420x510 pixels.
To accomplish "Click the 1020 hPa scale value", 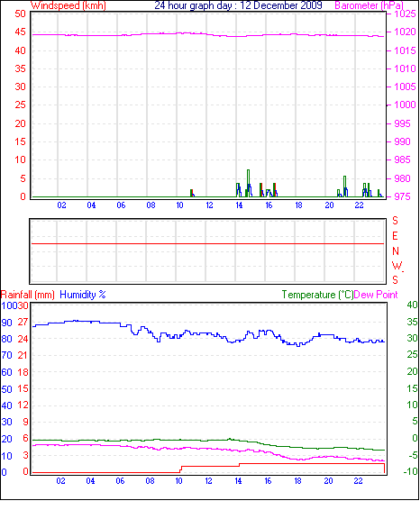I will pos(405,32).
